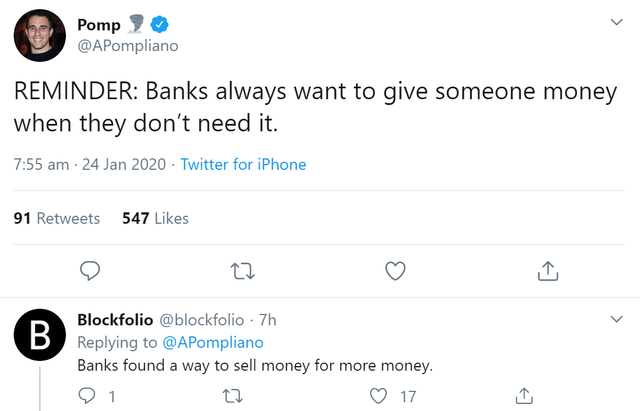Retweet Pomp's tweet about banks
Viewport: 640px width, 411px height.
point(243,271)
